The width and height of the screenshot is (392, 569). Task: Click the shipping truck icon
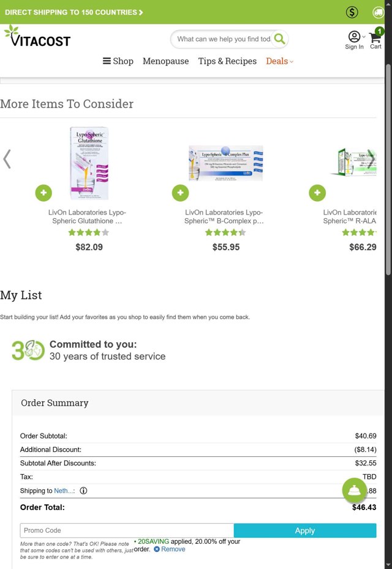pyautogui.click(x=378, y=12)
